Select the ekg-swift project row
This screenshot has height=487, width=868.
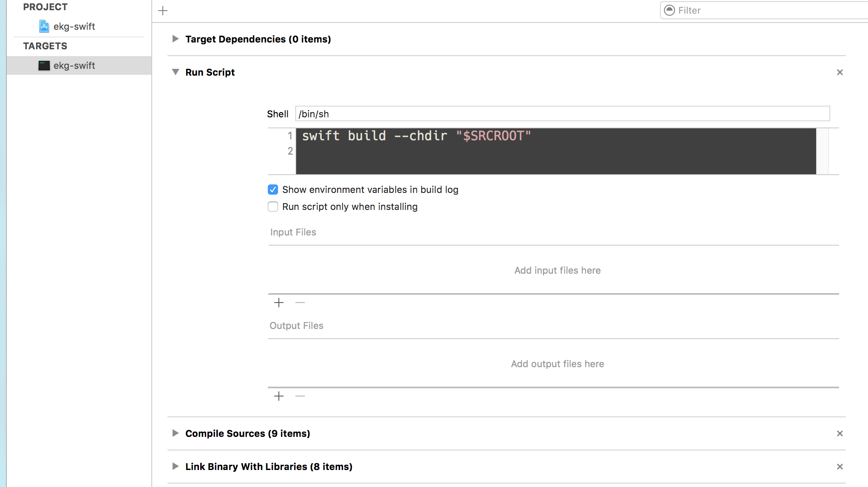pyautogui.click(x=79, y=26)
